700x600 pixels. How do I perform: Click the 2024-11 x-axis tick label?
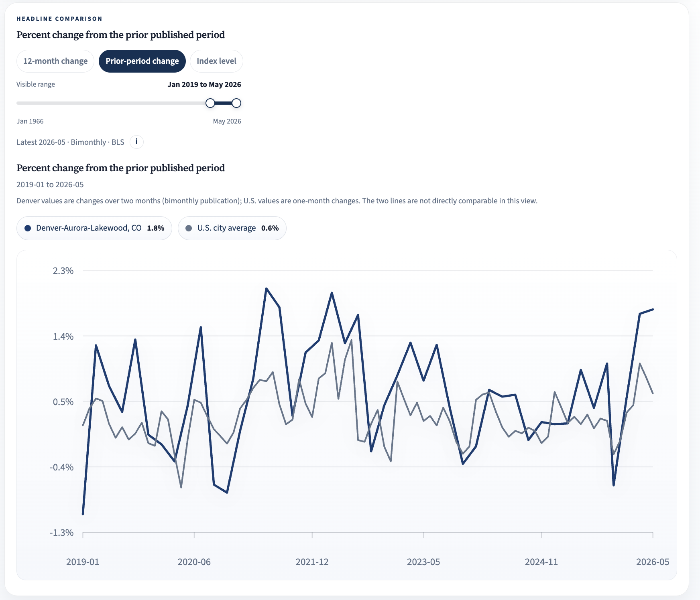(541, 562)
